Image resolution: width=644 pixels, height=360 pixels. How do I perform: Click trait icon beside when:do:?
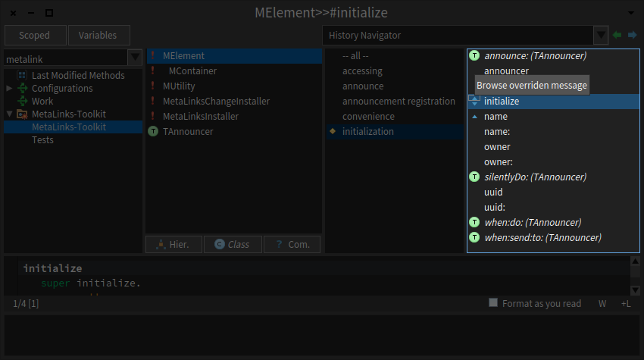click(474, 222)
